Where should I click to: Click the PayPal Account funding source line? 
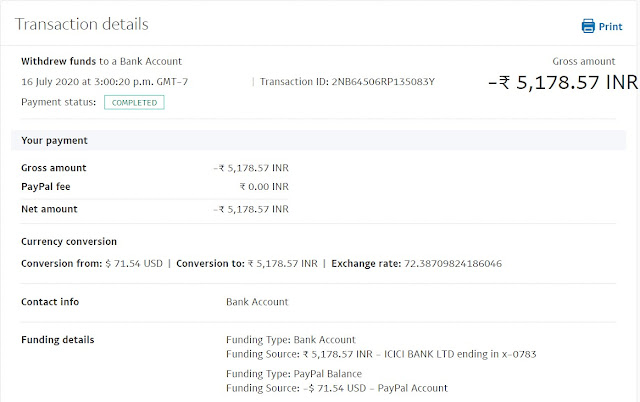click(337, 388)
